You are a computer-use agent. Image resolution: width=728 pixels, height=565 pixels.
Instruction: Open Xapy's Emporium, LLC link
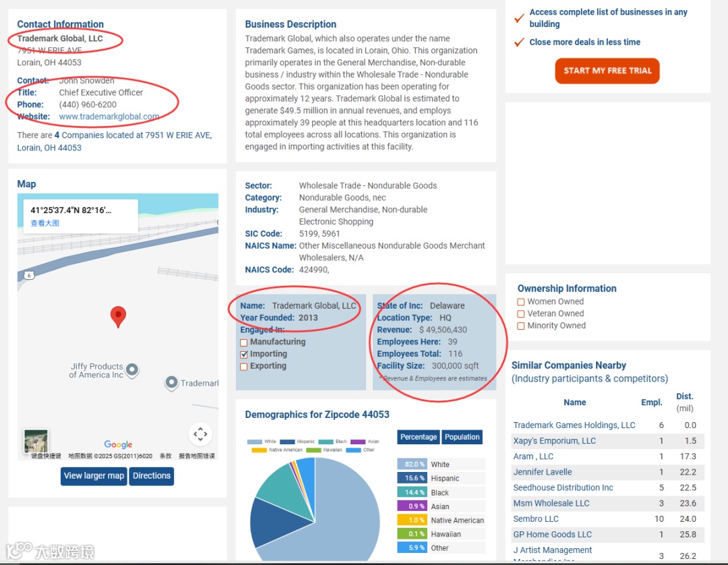pyautogui.click(x=554, y=441)
